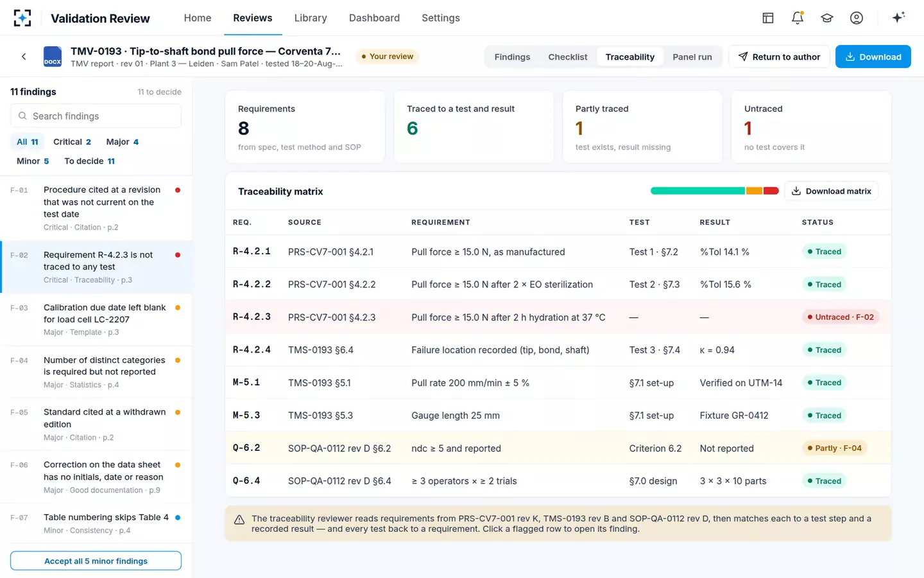Filter findings by Major 4

click(123, 142)
